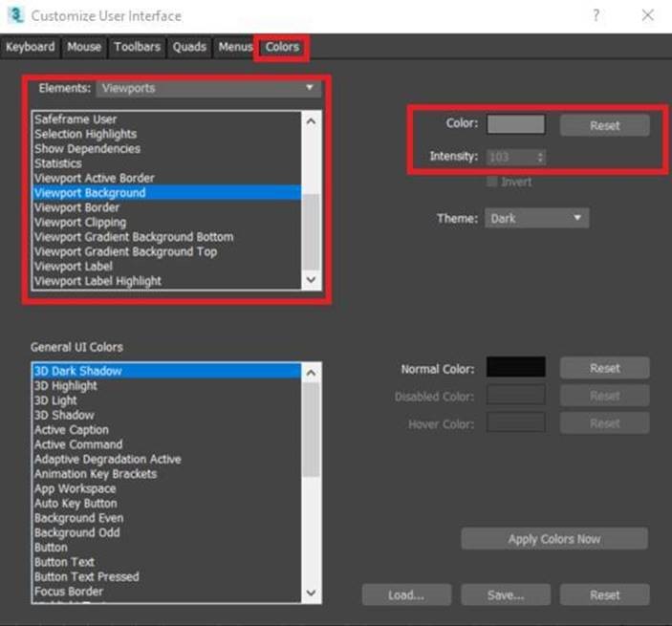
Task: Open the Elements Viewports dropdown
Action: [207, 88]
